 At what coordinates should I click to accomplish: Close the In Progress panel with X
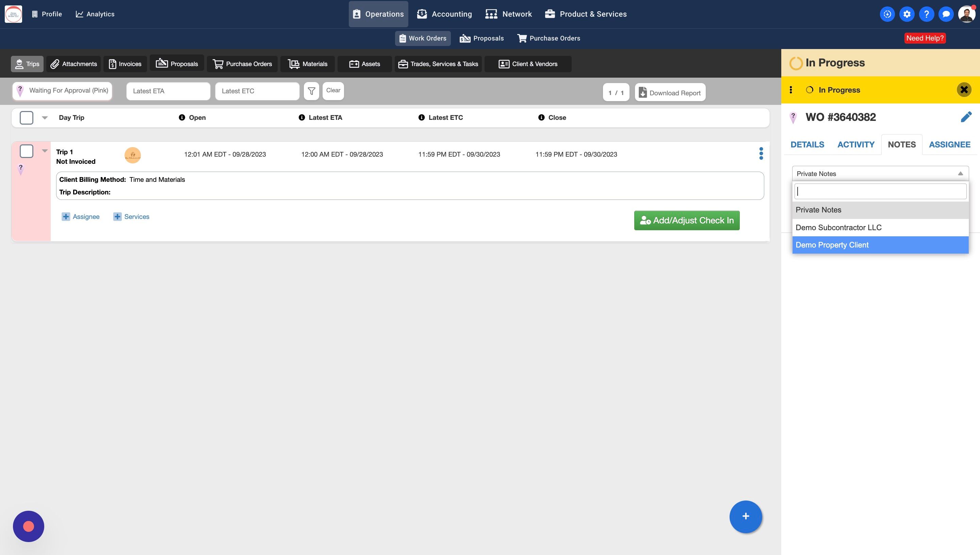[x=964, y=90]
